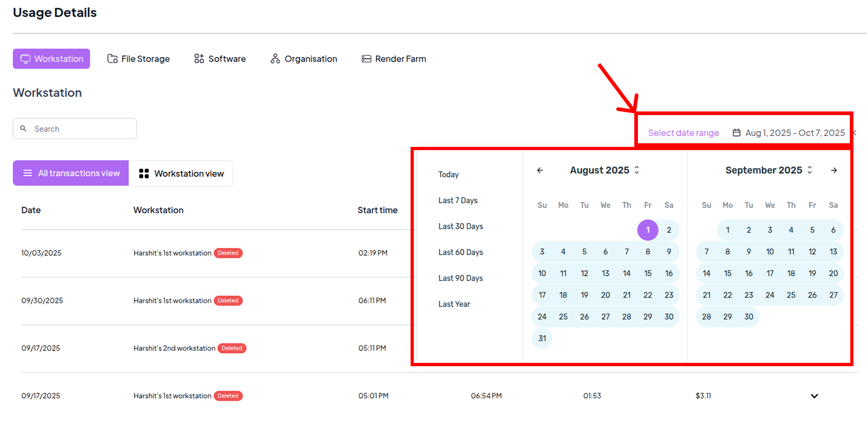The height and width of the screenshot is (448, 868).
Task: Select August 15 in the calendar
Action: pyautogui.click(x=647, y=273)
